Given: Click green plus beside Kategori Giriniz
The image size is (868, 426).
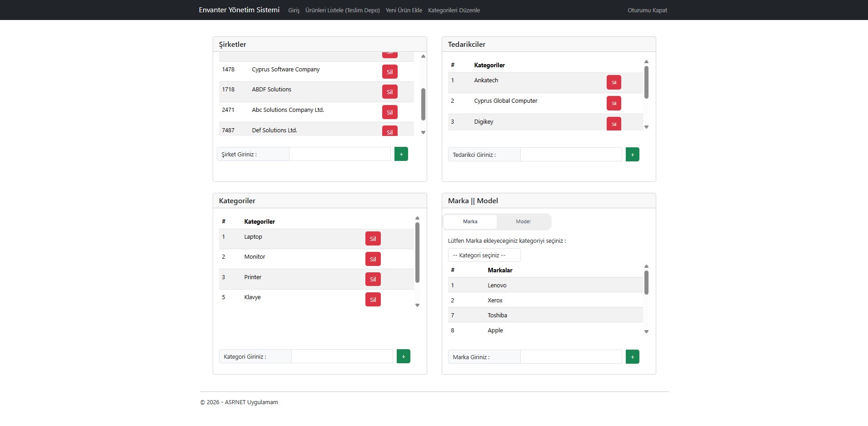Looking at the screenshot, I should 403,356.
